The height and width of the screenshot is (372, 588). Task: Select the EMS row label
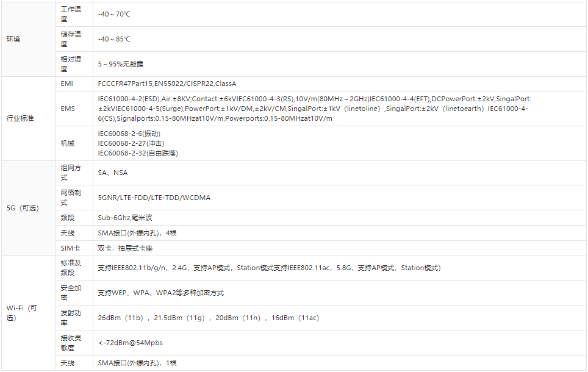(68, 108)
